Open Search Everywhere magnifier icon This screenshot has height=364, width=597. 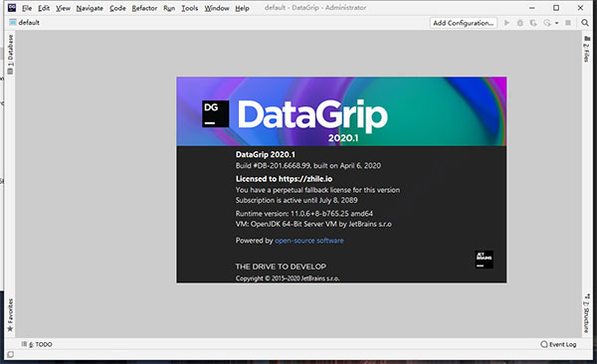tap(585, 23)
